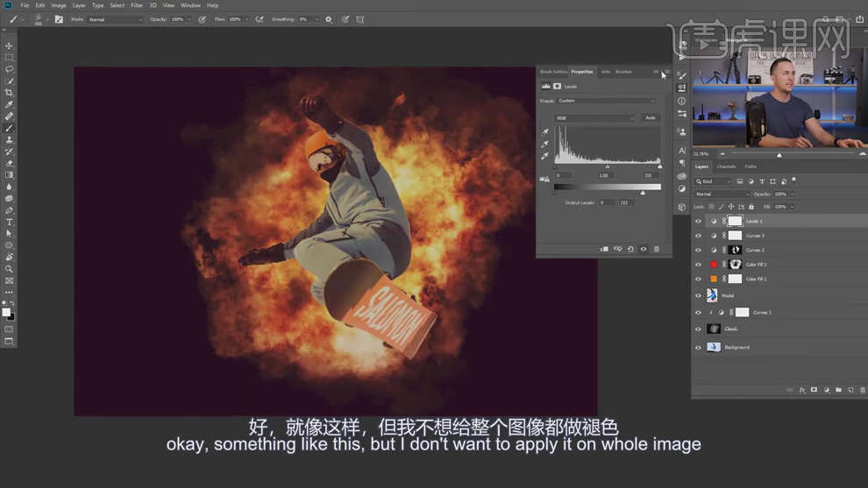Screen dimensions: 868x488
Task: Open the brush preset picker arrow
Action: (47, 19)
